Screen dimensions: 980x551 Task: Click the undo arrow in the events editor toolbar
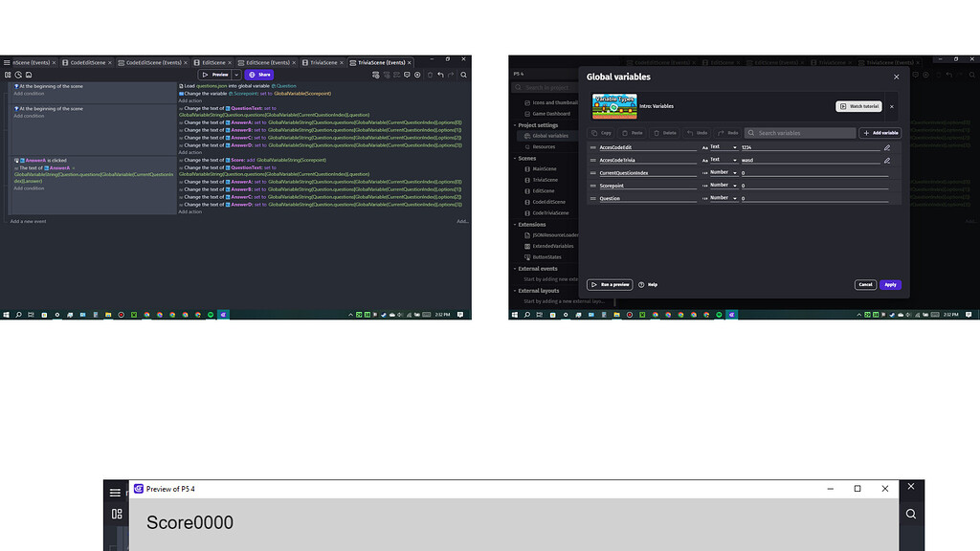[x=439, y=74]
